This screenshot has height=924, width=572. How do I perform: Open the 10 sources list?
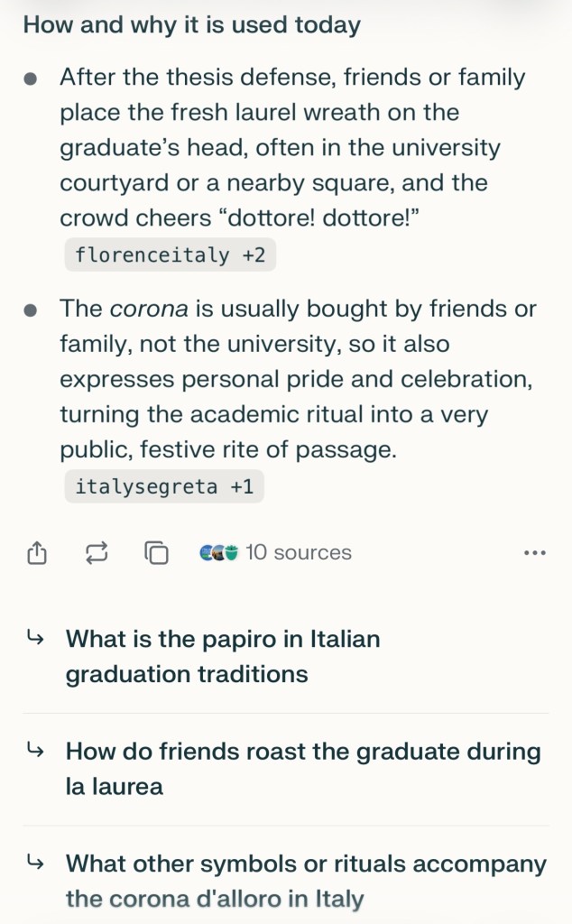[x=298, y=552]
